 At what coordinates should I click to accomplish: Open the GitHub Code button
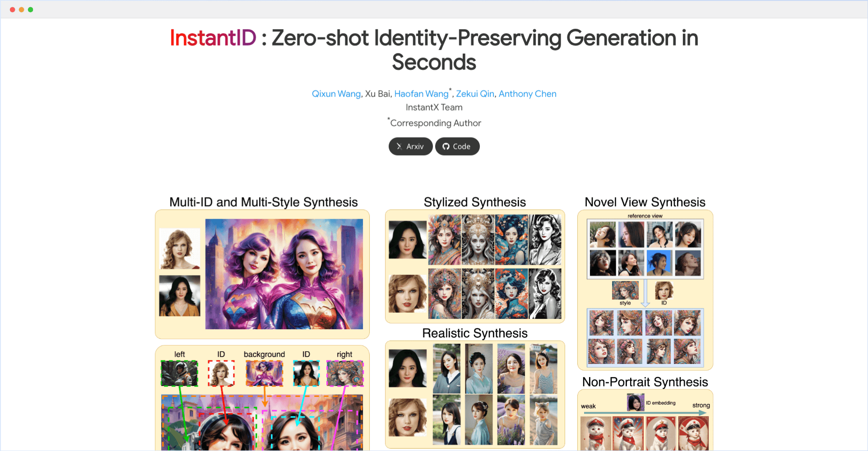point(457,147)
